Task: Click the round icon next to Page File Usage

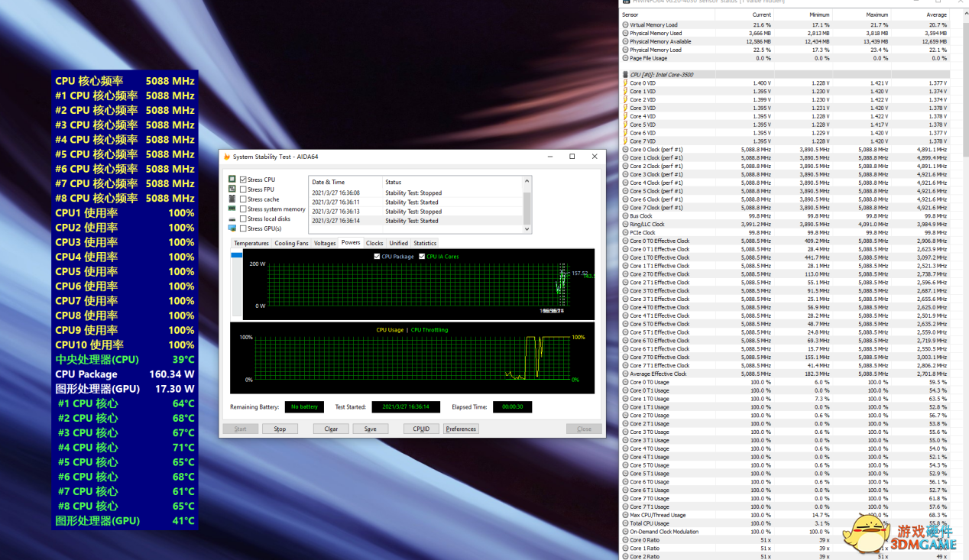Action: click(x=625, y=58)
